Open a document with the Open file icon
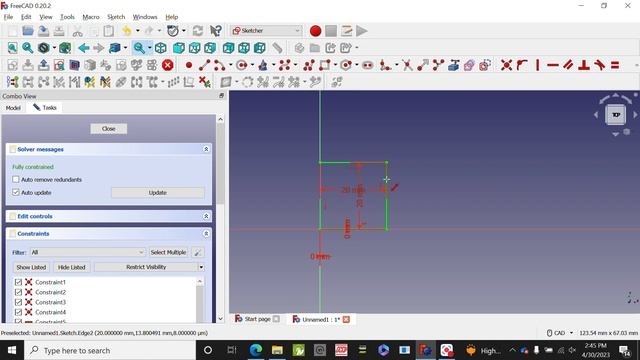Screen dimensions: 640x360 [x=28, y=31]
